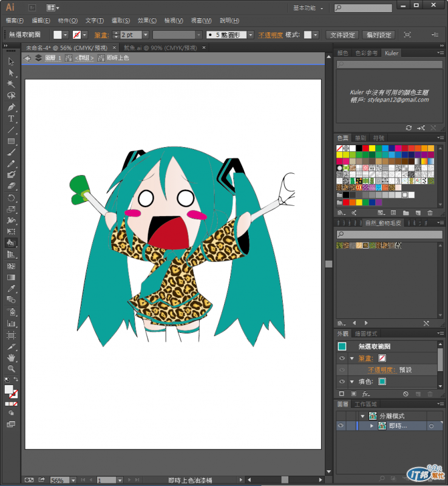
Task: Open the 檔案(F) menu
Action: [x=15, y=21]
